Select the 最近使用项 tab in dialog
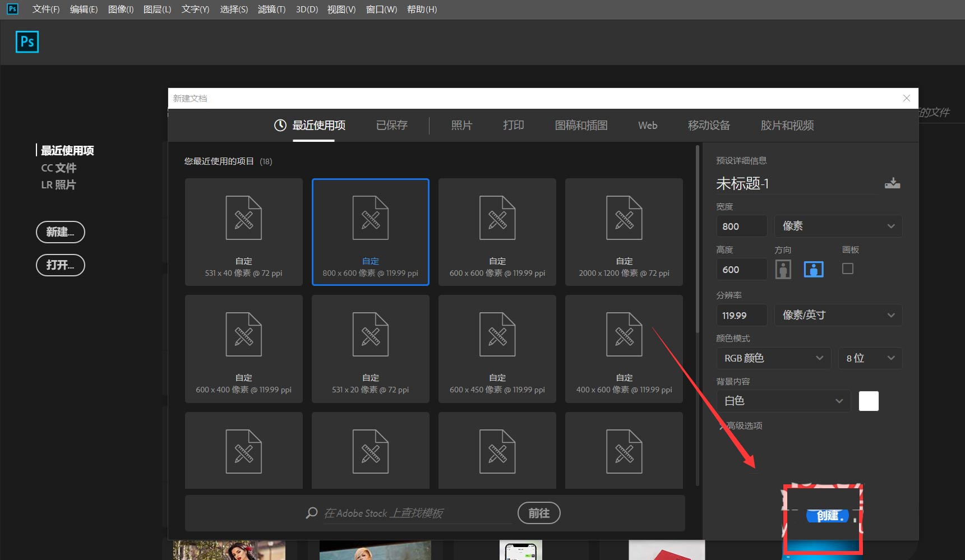 [x=318, y=125]
